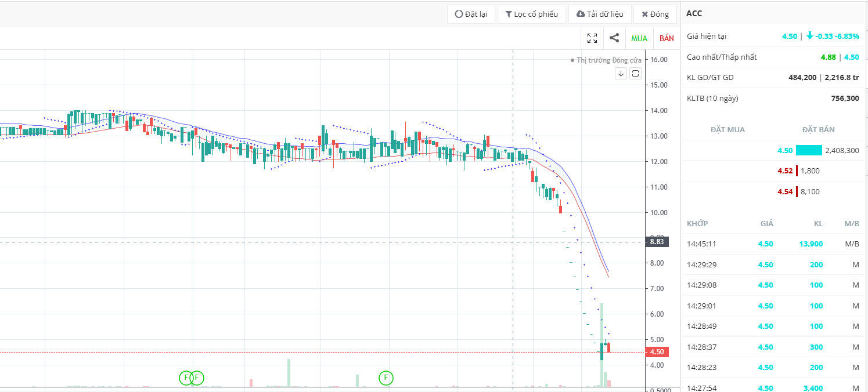Click the 4.52 sell order price
The width and height of the screenshot is (868, 392).
[x=785, y=171]
